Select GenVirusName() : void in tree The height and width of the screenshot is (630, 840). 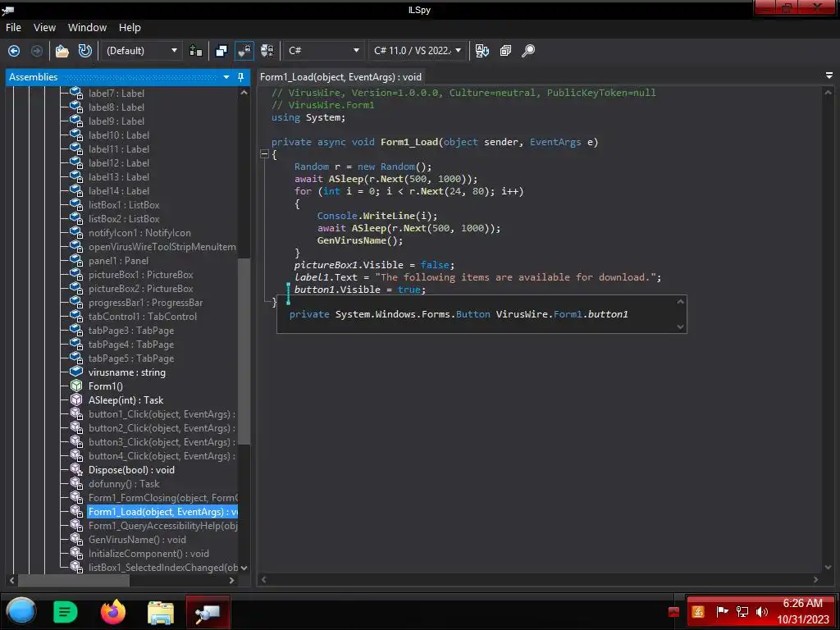coord(137,540)
